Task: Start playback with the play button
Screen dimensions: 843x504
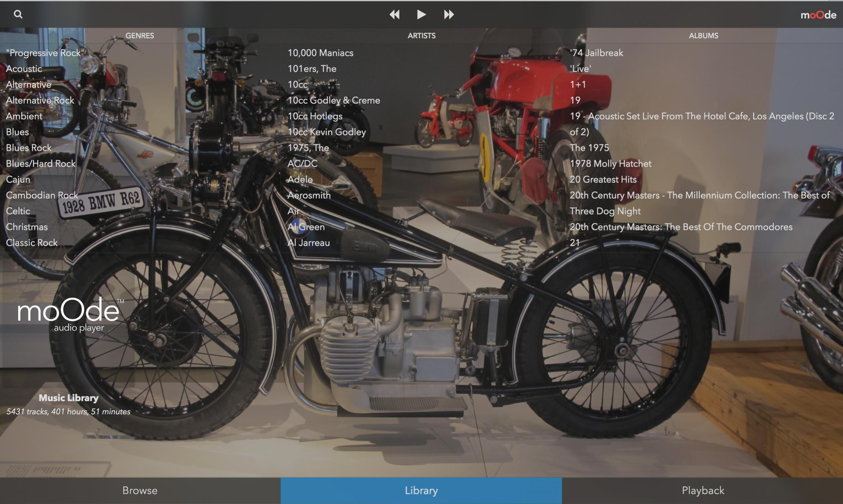Action: pos(421,14)
